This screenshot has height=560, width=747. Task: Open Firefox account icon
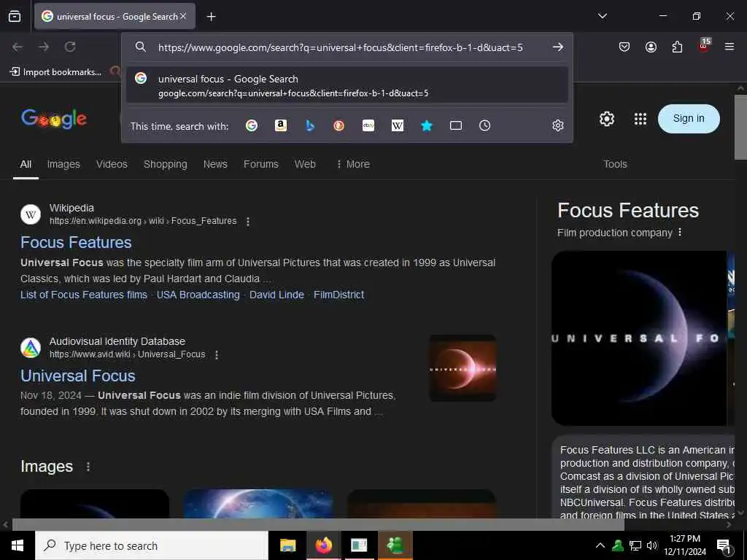click(651, 47)
